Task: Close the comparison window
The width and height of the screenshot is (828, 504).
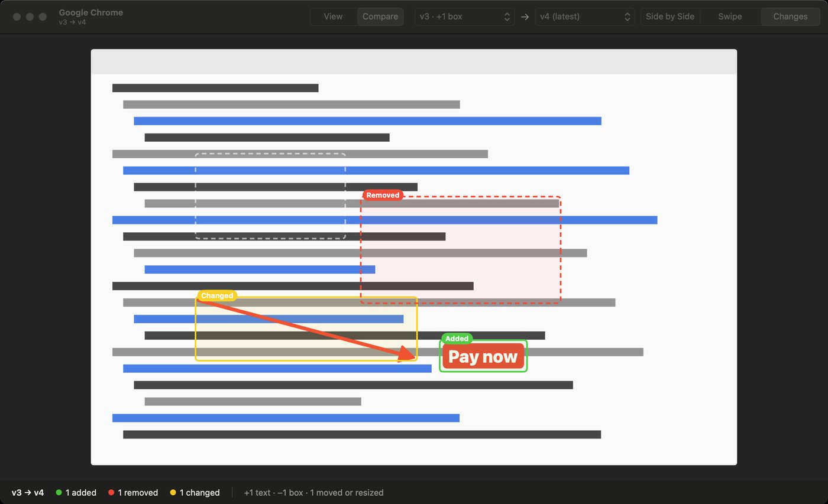Action: (x=17, y=17)
